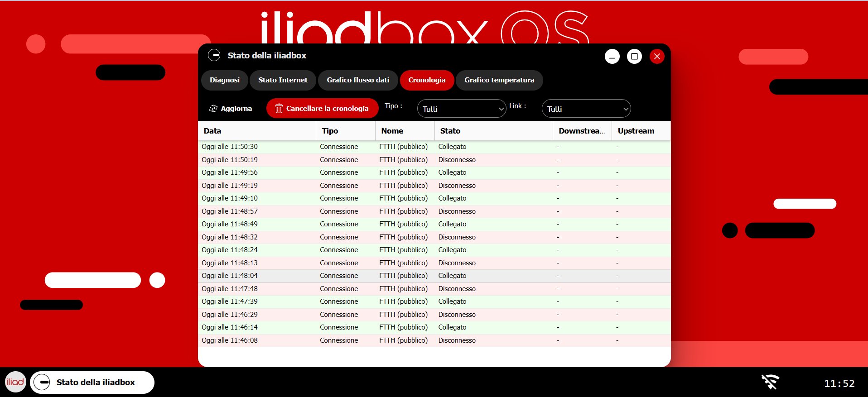This screenshot has width=868, height=397.
Task: Select the row 'Oggi alle 11:48:57'
Action: coord(434,211)
